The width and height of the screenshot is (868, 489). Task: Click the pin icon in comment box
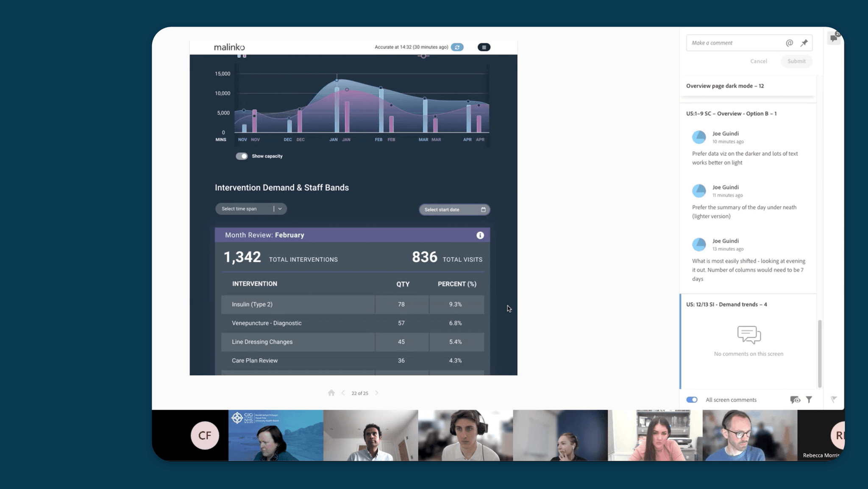pos(804,43)
